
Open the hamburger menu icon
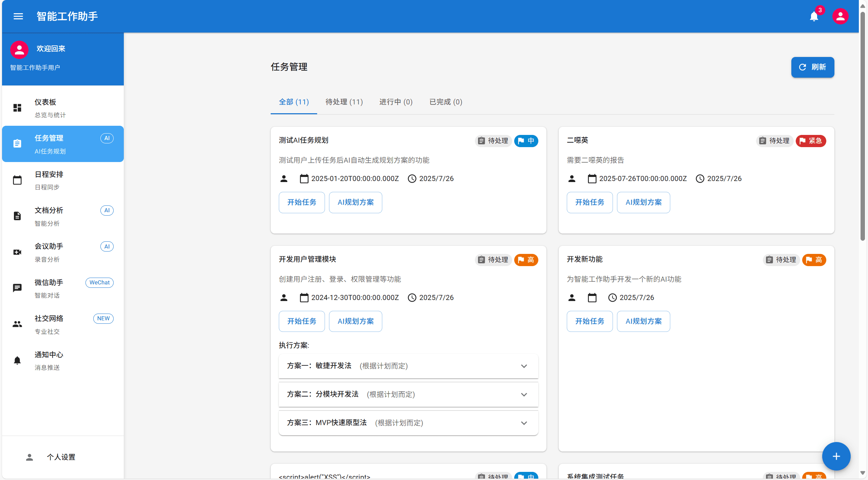pos(18,16)
